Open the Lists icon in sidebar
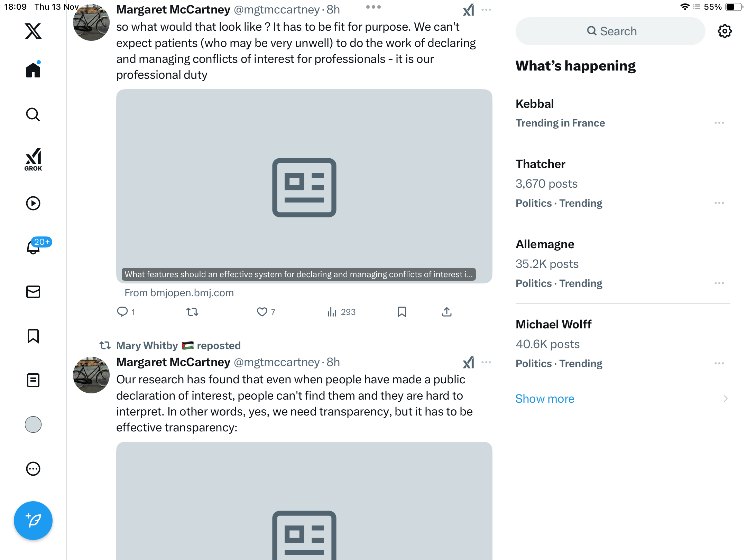The width and height of the screenshot is (747, 560). (x=33, y=380)
